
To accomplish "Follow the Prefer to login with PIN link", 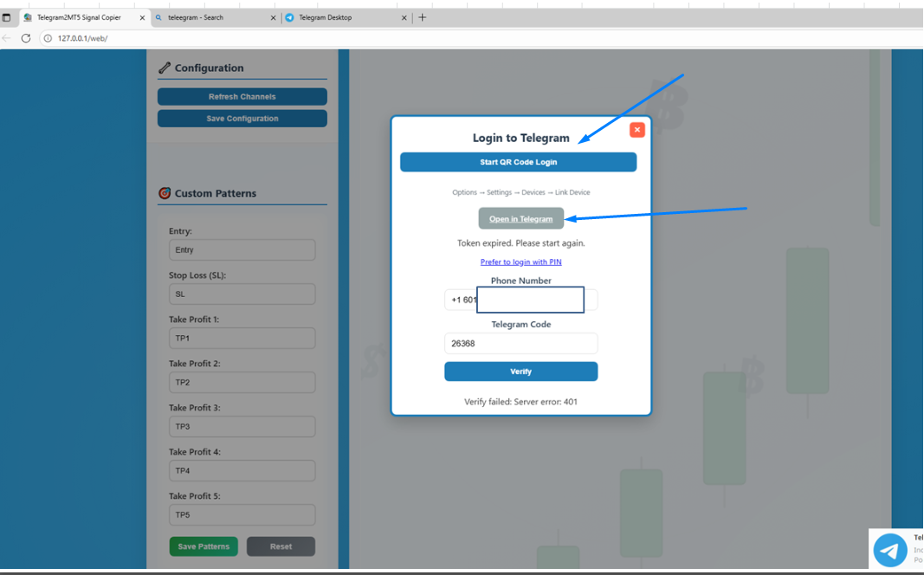I will [521, 262].
